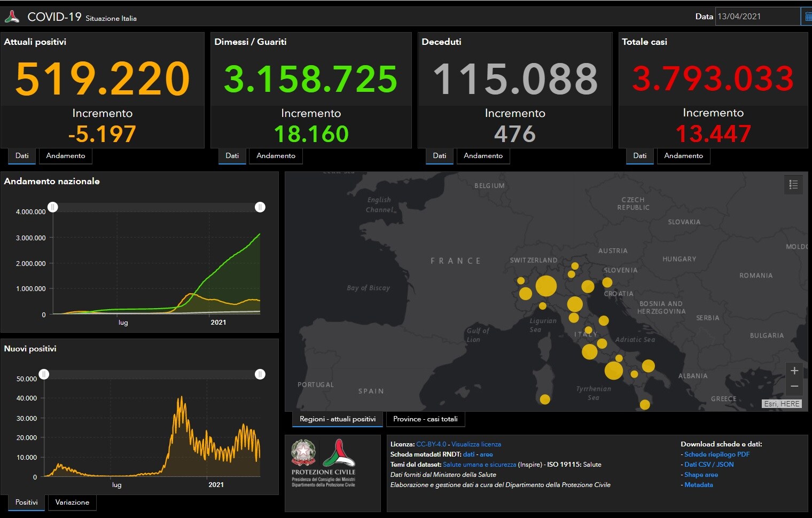
Task: Click the 3.158.725 guariti value
Action: [311, 79]
